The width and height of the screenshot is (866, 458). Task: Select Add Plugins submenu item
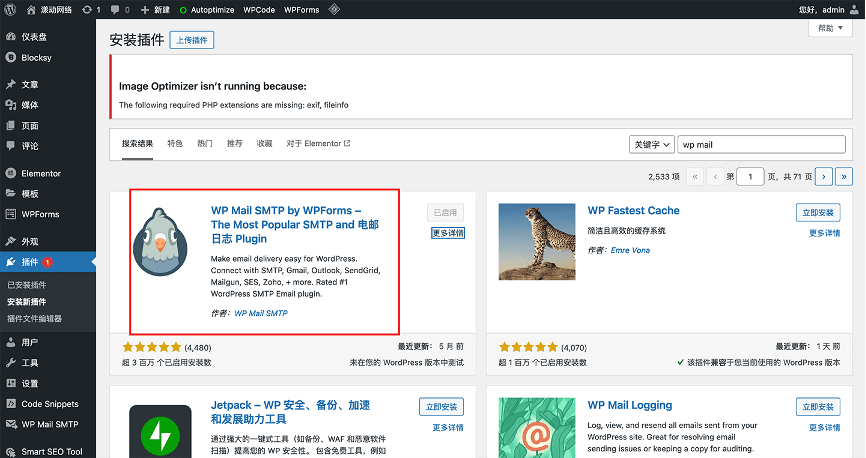[x=27, y=302]
